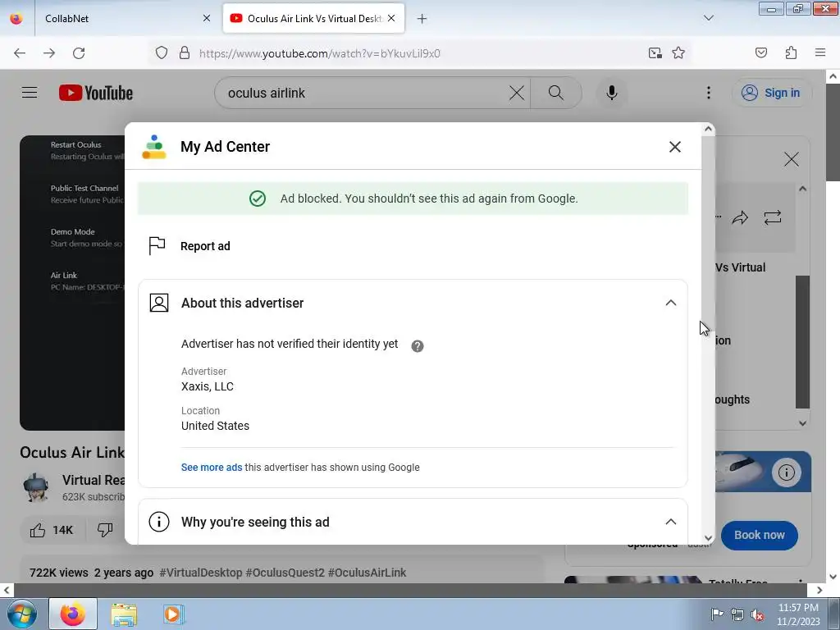Go to the YouTube home logo
Viewport: 840px width, 630px height.
tap(96, 93)
